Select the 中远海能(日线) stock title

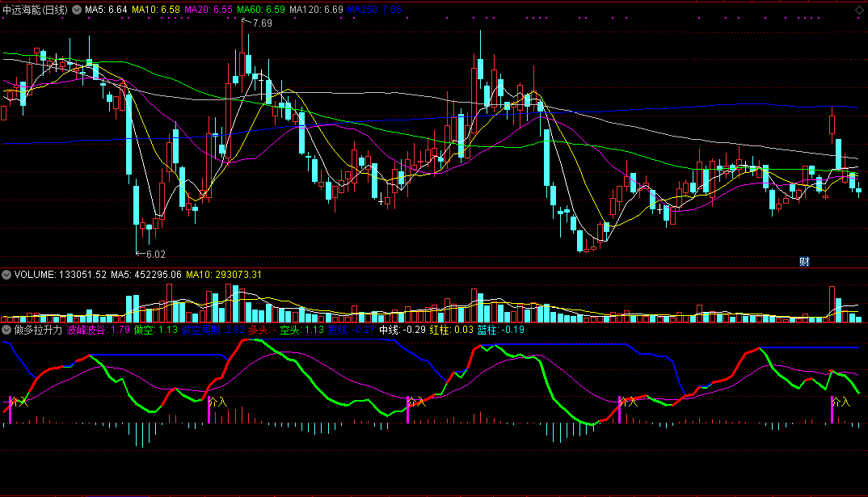click(36, 10)
